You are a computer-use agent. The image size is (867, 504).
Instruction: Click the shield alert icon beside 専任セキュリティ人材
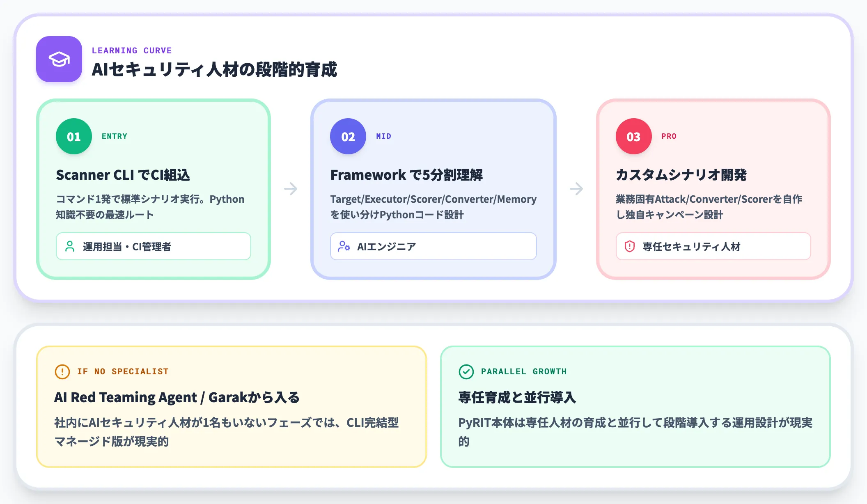[x=630, y=246]
